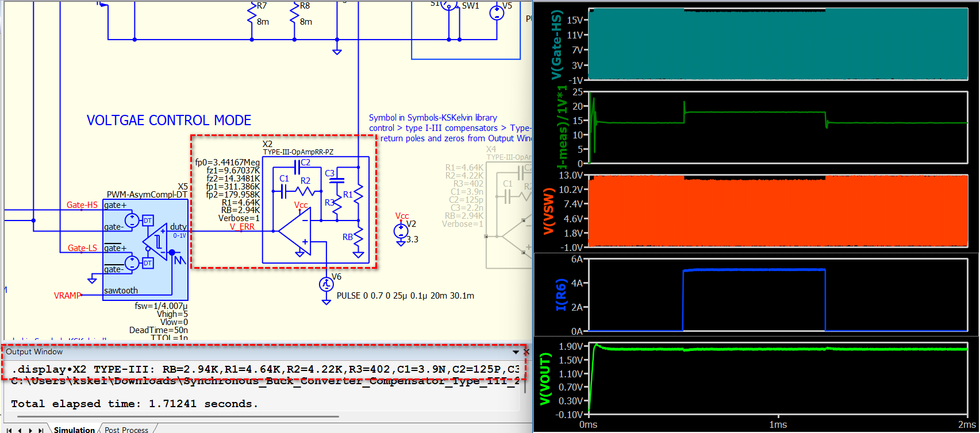Click the 8m value below R7
This screenshot has height=433, width=980.
click(x=263, y=22)
